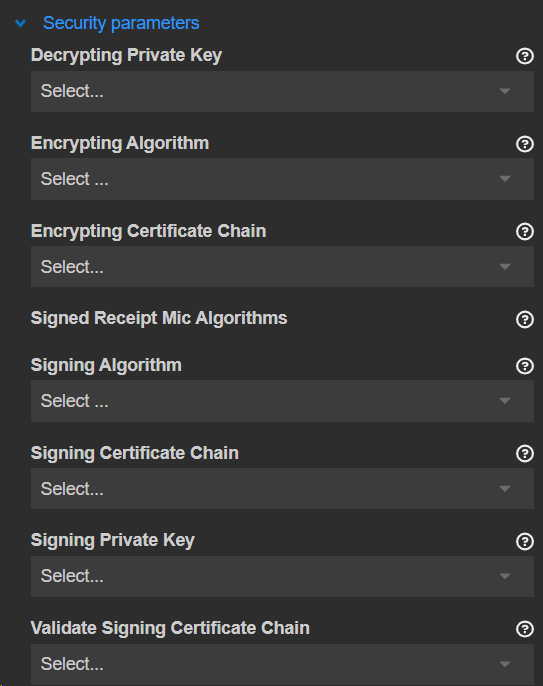This screenshot has width=543, height=686.
Task: Click the Encrypting Algorithm dropdown arrow
Action: pos(505,179)
